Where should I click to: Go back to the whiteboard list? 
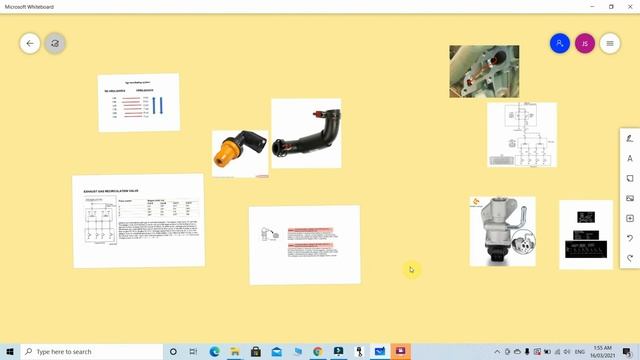(30, 43)
